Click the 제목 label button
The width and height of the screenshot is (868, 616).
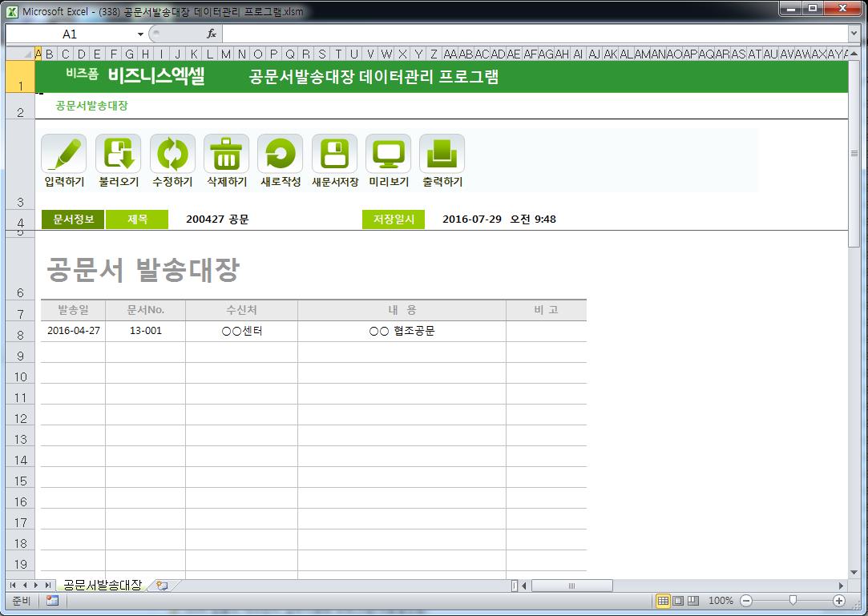tap(137, 219)
